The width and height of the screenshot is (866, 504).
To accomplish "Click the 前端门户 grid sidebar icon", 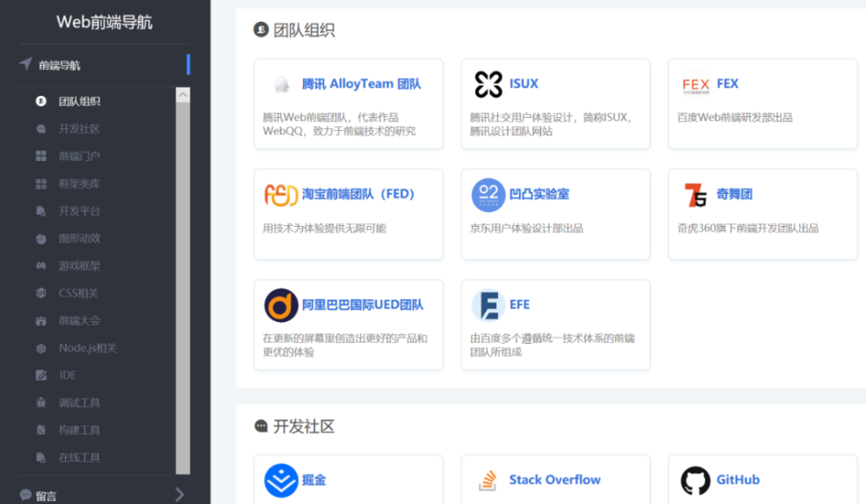I will pos(41,156).
